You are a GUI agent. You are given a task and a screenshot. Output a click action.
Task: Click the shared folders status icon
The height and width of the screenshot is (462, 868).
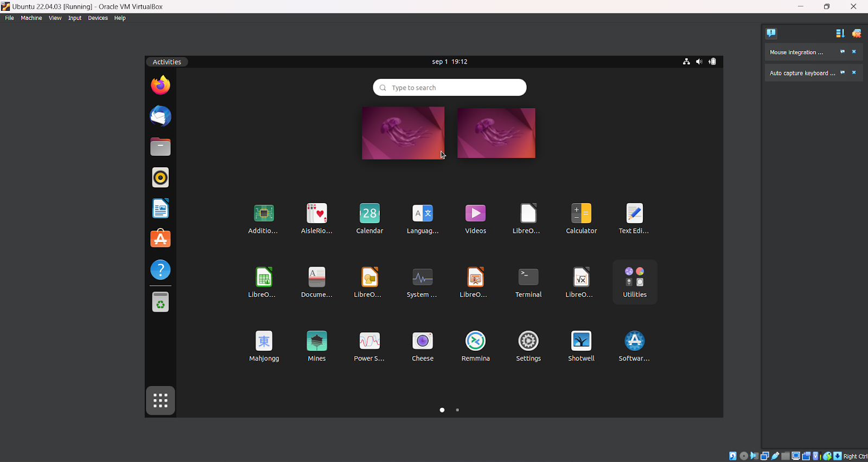(x=786, y=456)
